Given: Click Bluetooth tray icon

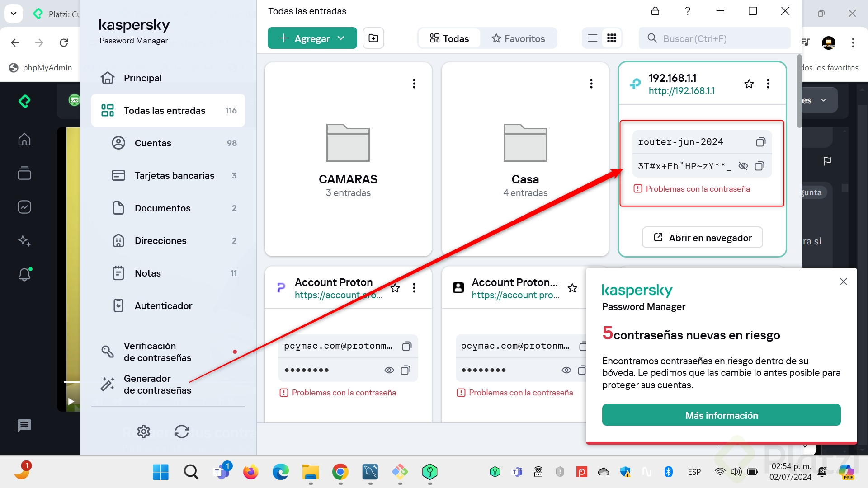Looking at the screenshot, I should (x=669, y=472).
